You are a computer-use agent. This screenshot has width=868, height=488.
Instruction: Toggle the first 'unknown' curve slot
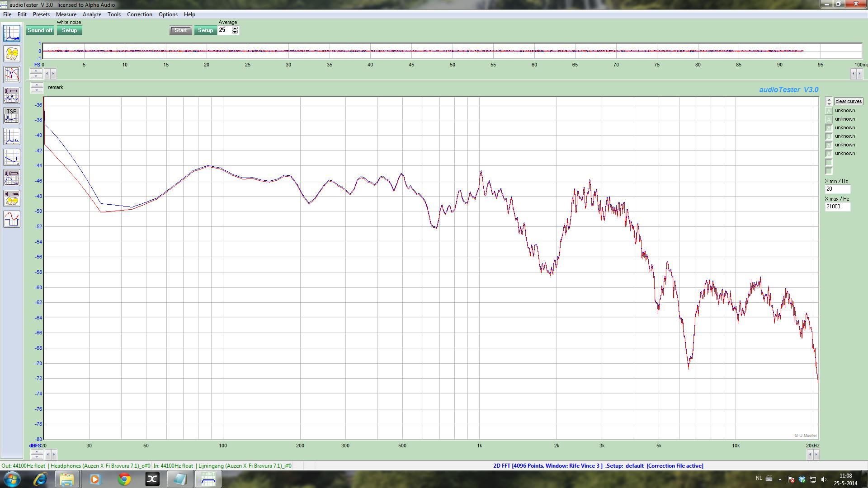coord(829,111)
